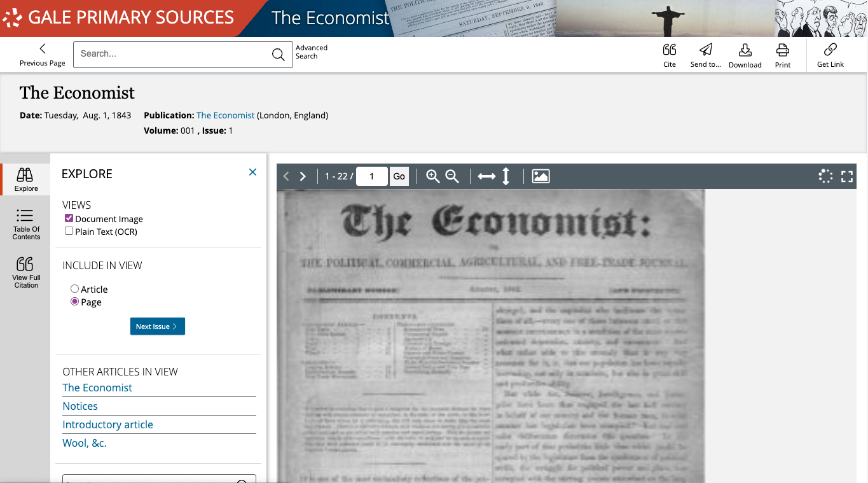Viewport: 868px width, 483px height.
Task: Click the 'VIEWS' heading
Action: coord(77,205)
